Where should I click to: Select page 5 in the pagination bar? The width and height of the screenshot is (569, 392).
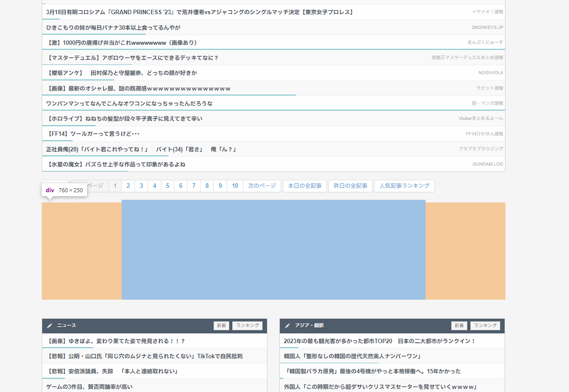pos(167,186)
